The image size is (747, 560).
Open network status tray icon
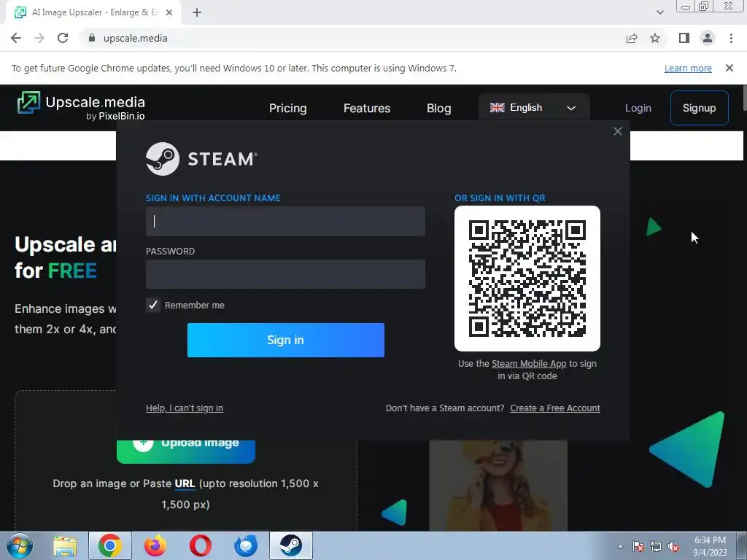tap(656, 547)
